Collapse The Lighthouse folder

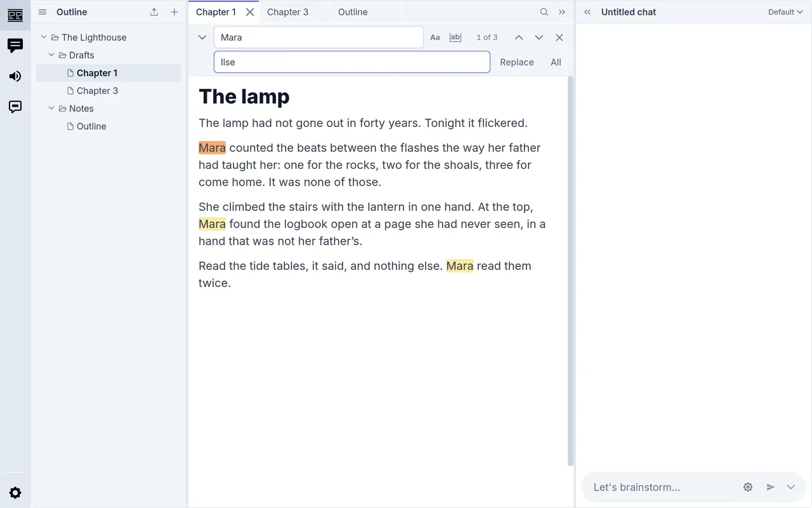44,37
